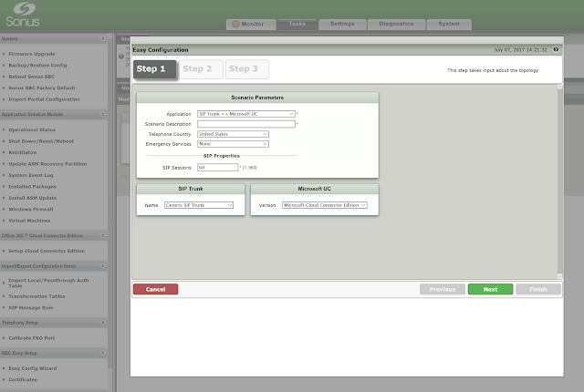The image size is (584, 392).
Task: Click the Previous button
Action: [443, 289]
